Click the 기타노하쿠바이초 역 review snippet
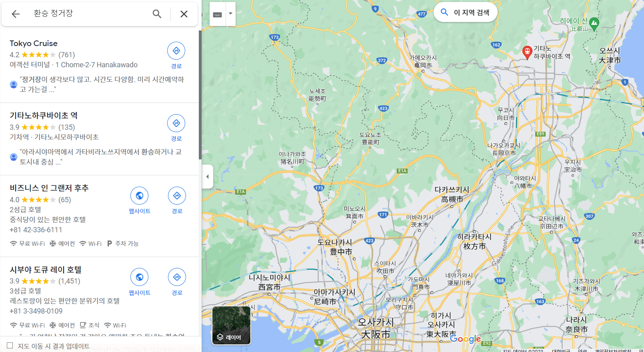644x352 pixels. [x=101, y=157]
